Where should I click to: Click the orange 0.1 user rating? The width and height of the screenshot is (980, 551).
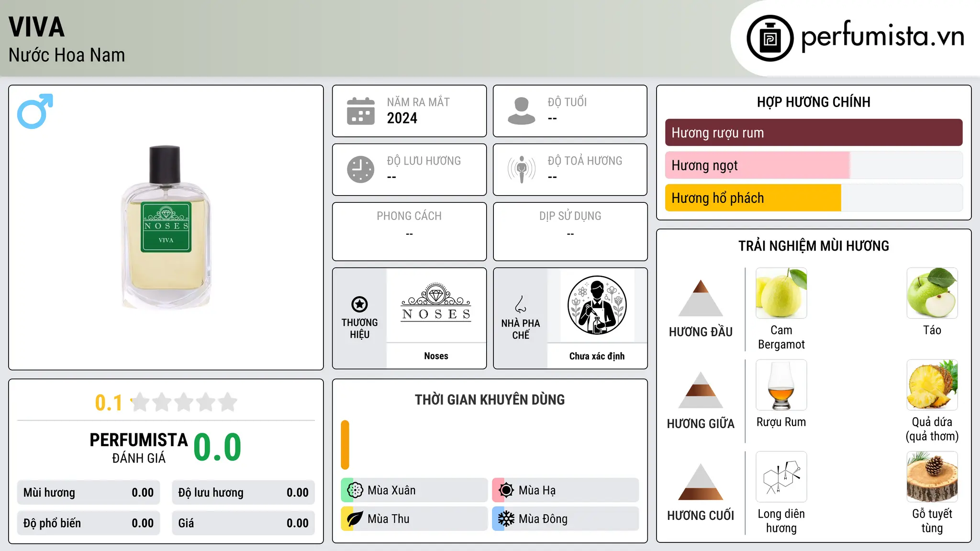click(109, 403)
